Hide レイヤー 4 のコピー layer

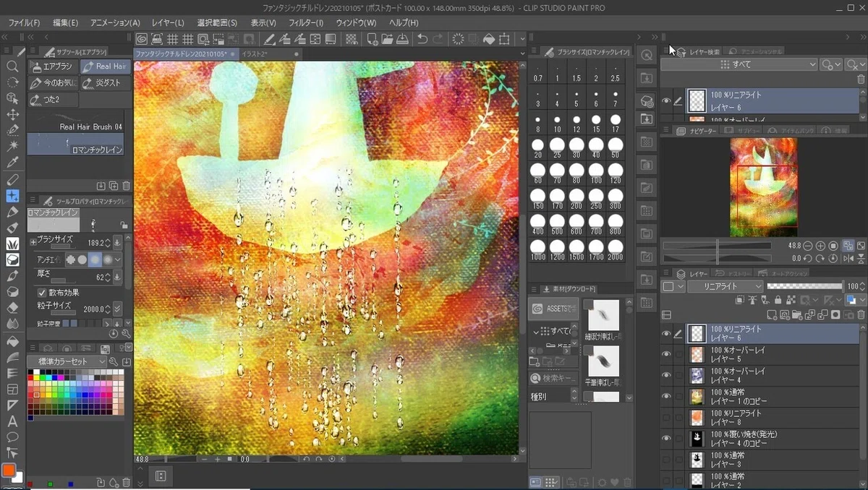pyautogui.click(x=666, y=438)
